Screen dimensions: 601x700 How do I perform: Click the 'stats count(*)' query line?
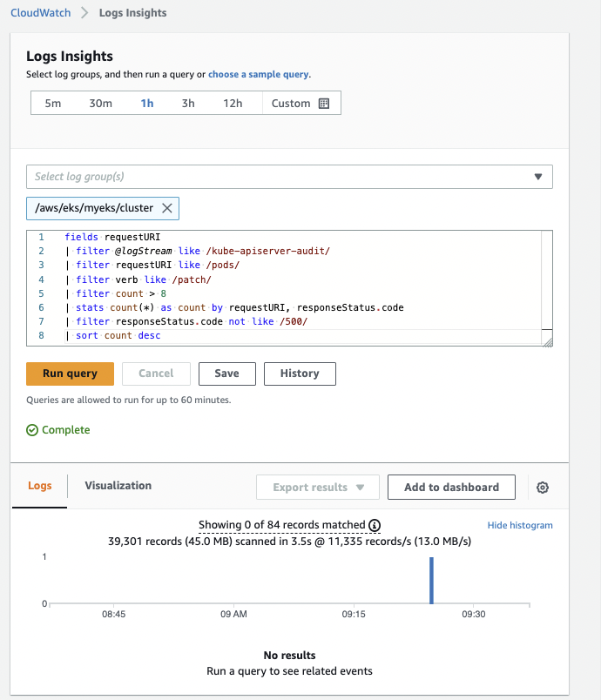click(235, 307)
